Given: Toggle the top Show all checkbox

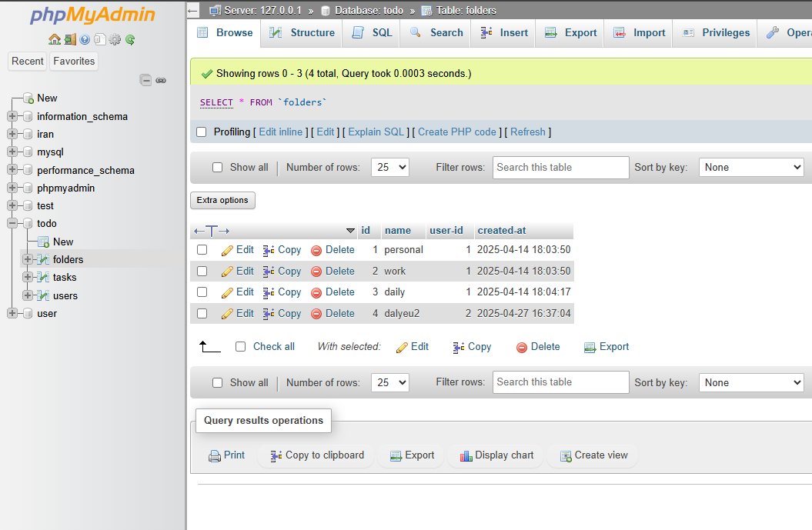Looking at the screenshot, I should (x=218, y=167).
